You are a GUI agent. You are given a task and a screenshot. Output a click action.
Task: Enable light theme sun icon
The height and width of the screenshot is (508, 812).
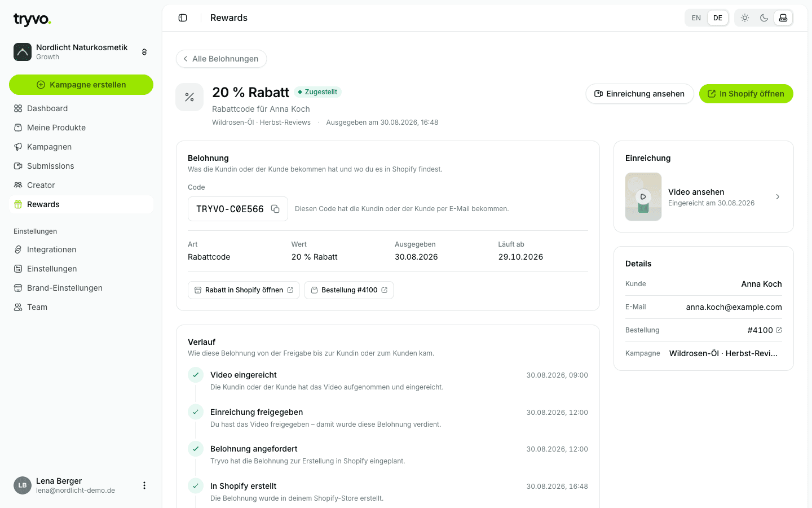tap(745, 18)
